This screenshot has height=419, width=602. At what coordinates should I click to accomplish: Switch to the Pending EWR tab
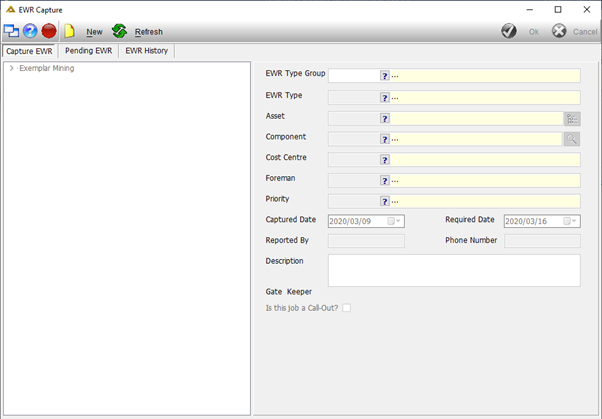point(88,51)
